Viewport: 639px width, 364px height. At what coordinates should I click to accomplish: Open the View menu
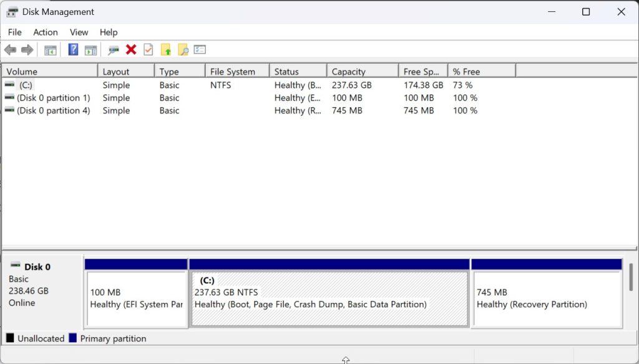click(x=79, y=32)
